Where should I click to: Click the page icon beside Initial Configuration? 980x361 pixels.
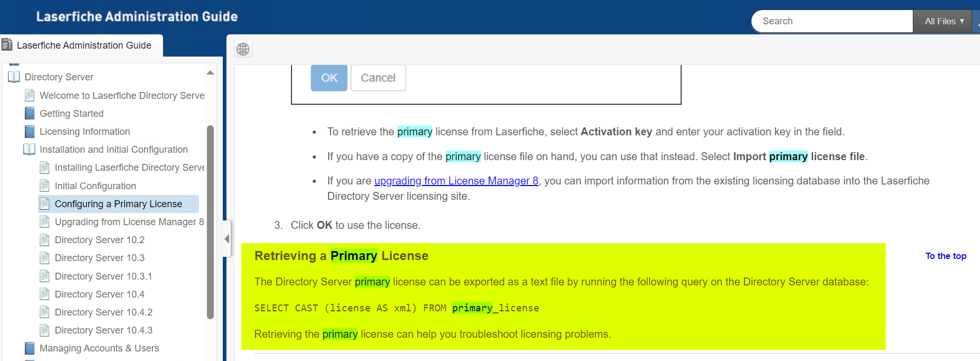[45, 186]
